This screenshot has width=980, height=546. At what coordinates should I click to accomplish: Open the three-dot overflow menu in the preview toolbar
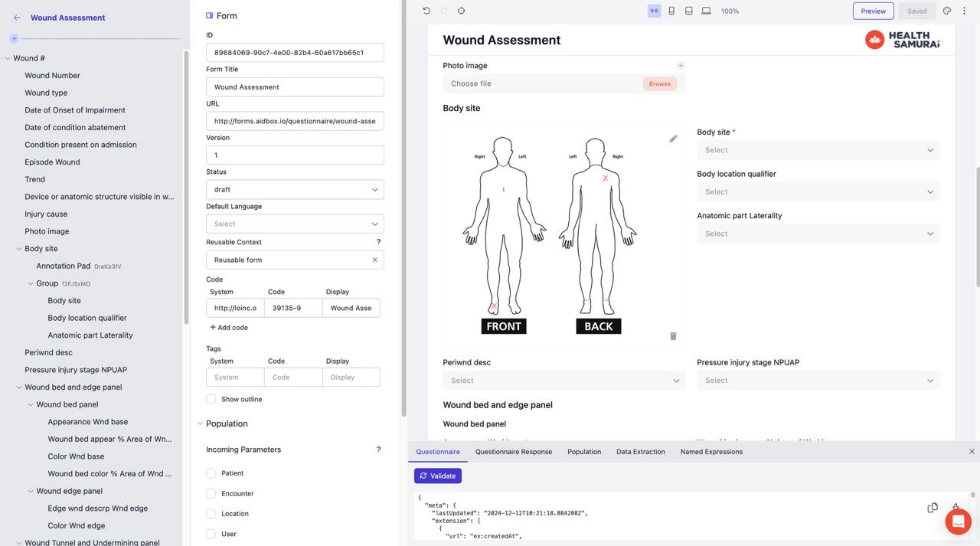pos(964,10)
